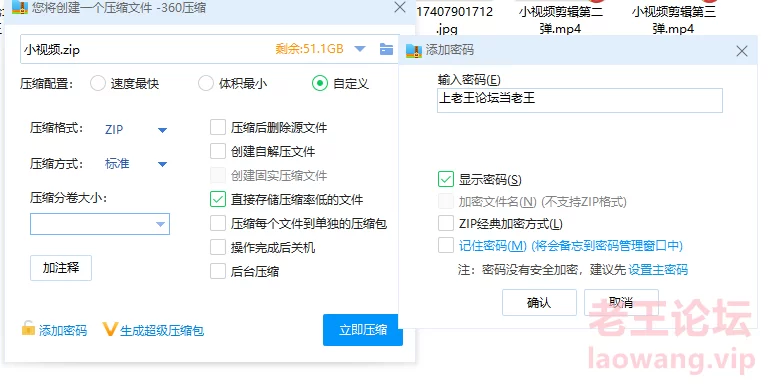This screenshot has width=775, height=384.
Task: Close the 360压缩 create archive window
Action: (x=400, y=7)
